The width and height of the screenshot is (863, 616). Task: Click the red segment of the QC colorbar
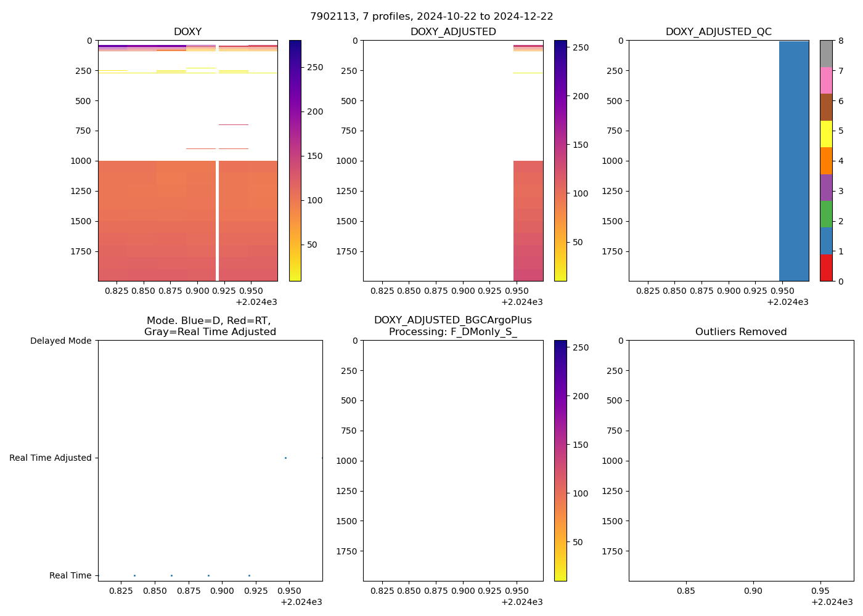click(x=826, y=268)
